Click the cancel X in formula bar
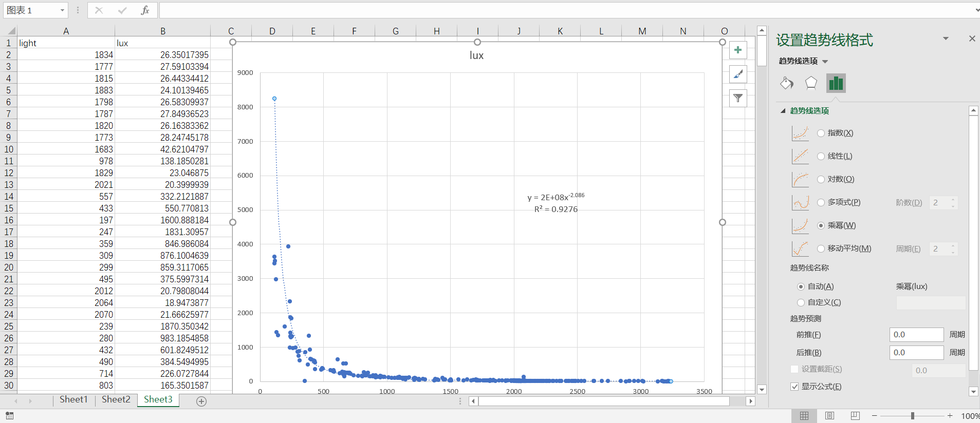The image size is (980, 423). pos(99,10)
